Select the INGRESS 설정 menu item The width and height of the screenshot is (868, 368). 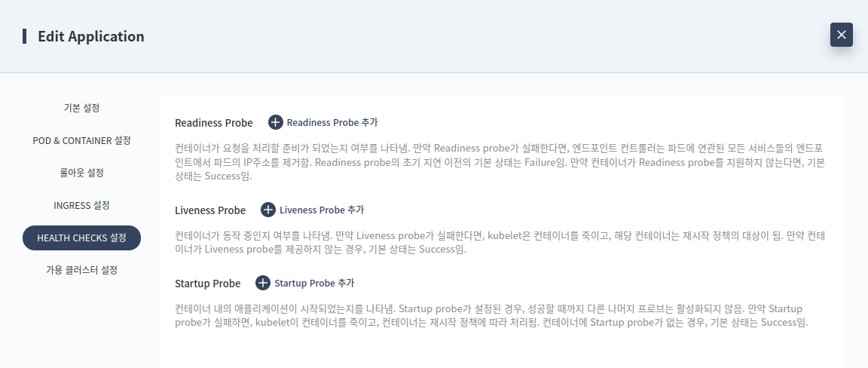[x=81, y=206]
